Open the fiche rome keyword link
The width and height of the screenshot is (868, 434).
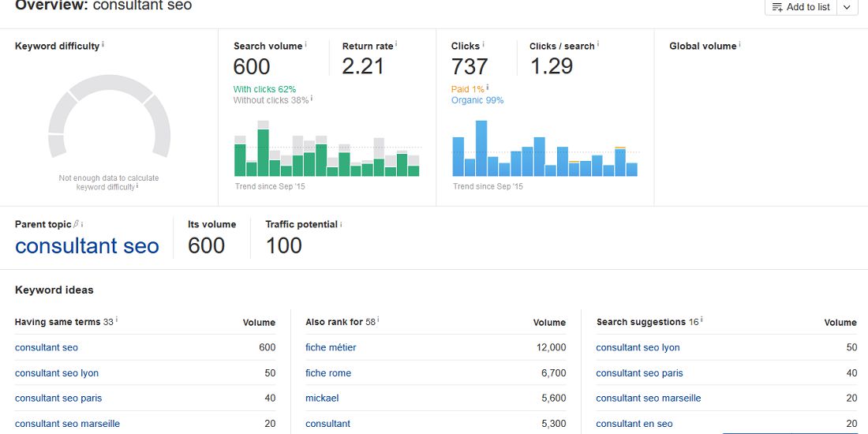(x=327, y=373)
